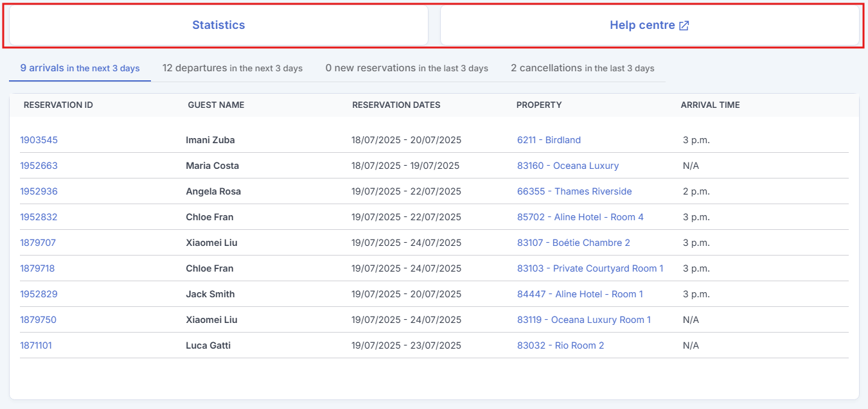
Task: Open reservation 1879750
Action: click(38, 320)
